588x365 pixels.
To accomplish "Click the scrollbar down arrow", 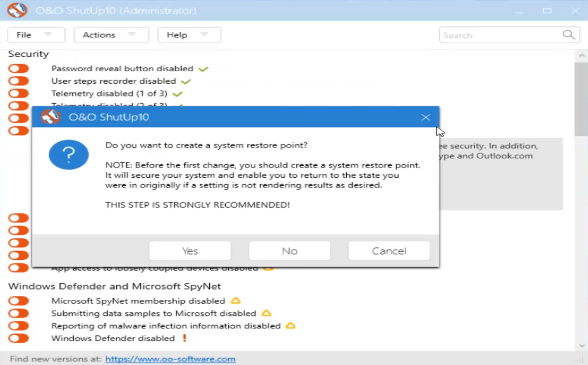I will click(582, 346).
